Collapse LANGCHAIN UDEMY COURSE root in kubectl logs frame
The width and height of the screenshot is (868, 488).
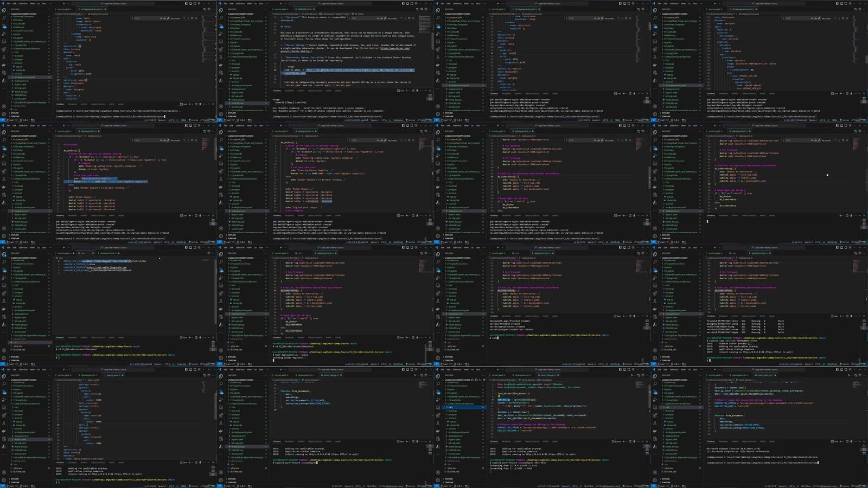pyautogui.click(x=660, y=258)
